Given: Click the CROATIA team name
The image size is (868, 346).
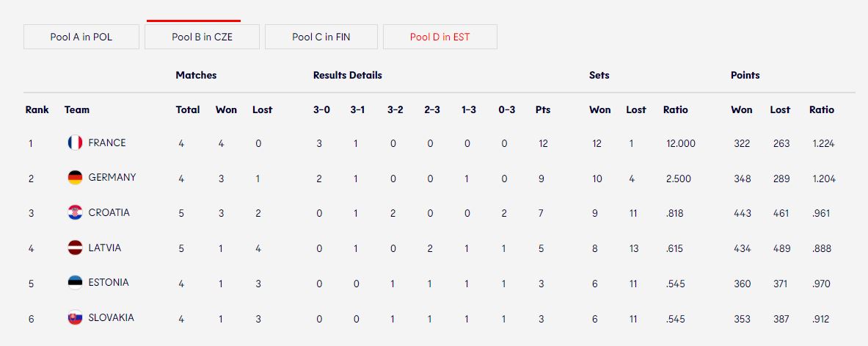Looking at the screenshot, I should click(109, 213).
